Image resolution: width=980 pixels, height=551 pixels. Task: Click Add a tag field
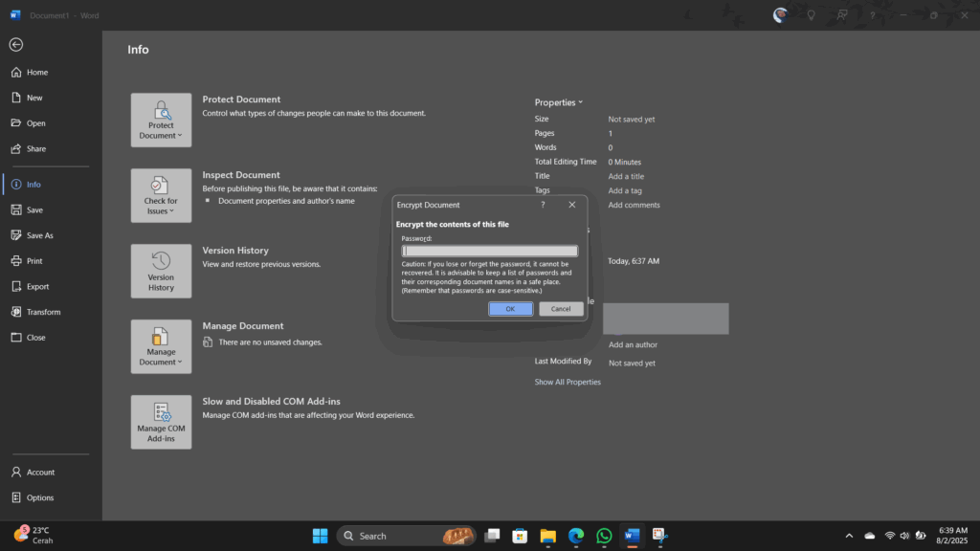(x=624, y=191)
